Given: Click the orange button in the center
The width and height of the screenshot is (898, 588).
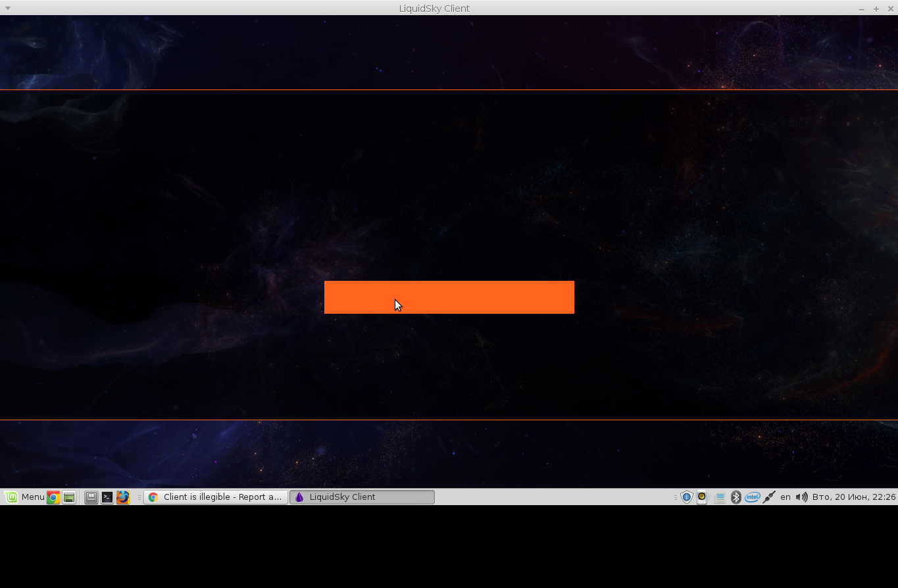Looking at the screenshot, I should pyautogui.click(x=449, y=297).
